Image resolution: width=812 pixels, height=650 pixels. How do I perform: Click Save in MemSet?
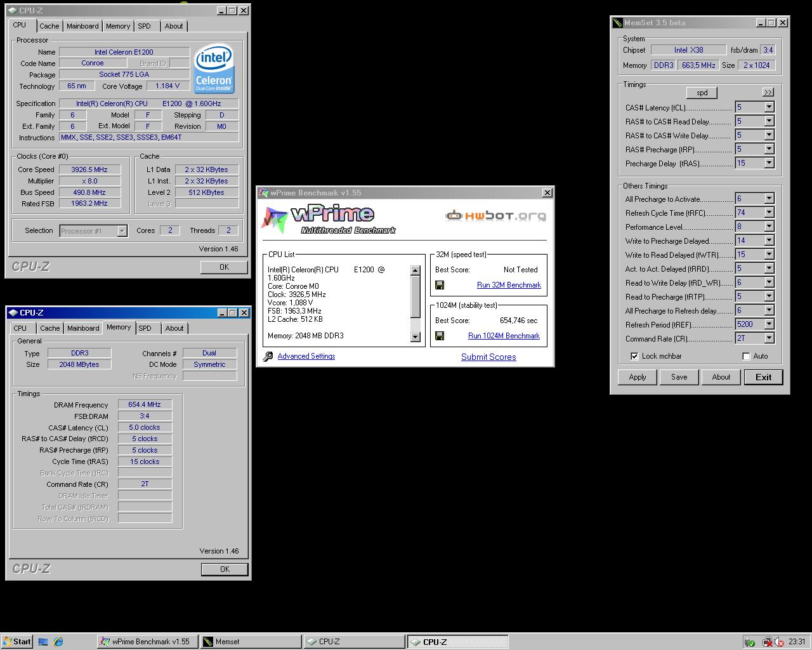(679, 377)
